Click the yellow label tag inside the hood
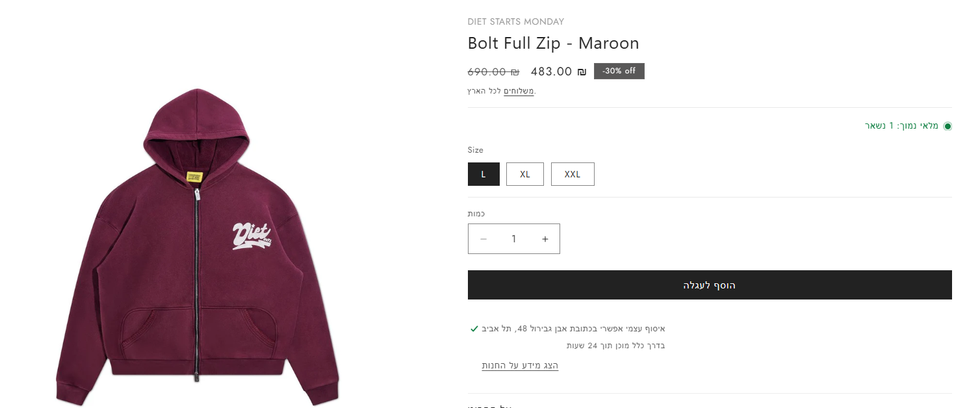 pos(192,177)
